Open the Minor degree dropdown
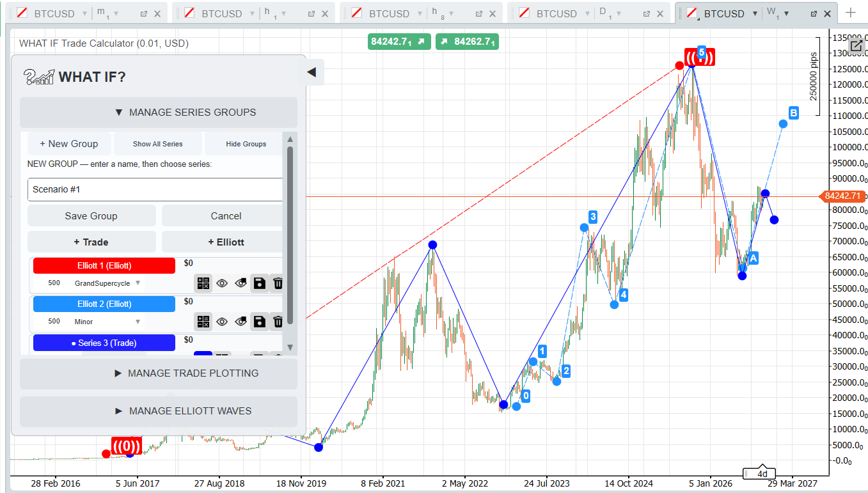 107,322
